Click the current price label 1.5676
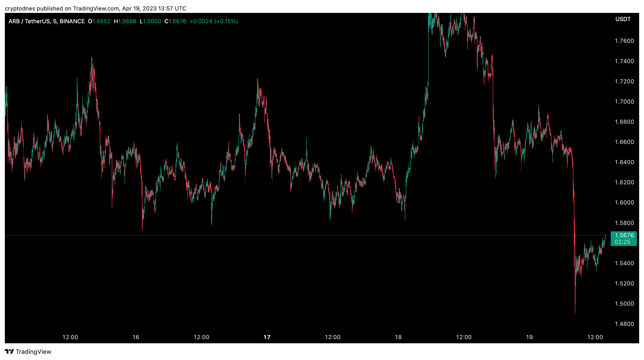 tap(624, 235)
